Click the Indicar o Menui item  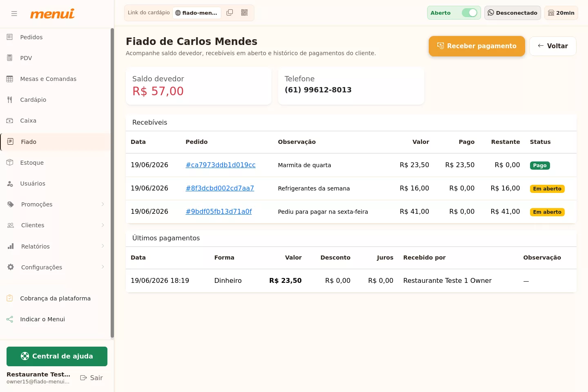tap(56, 319)
